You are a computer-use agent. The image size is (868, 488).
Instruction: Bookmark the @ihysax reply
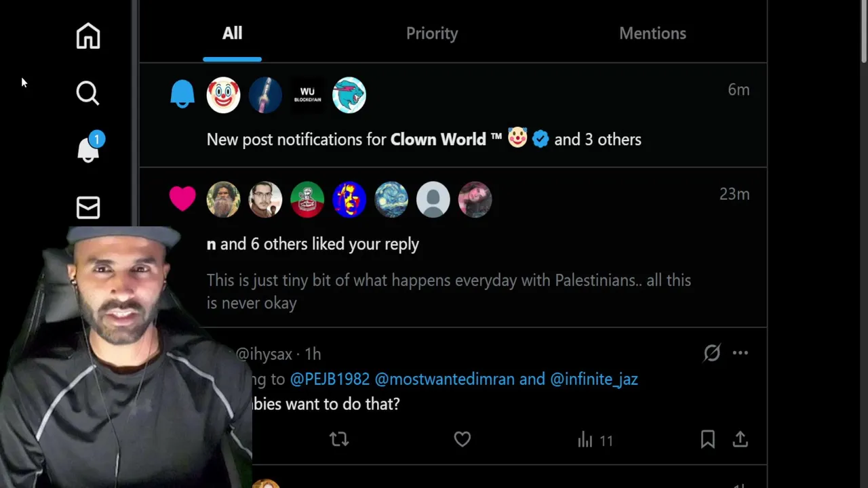pyautogui.click(x=707, y=440)
